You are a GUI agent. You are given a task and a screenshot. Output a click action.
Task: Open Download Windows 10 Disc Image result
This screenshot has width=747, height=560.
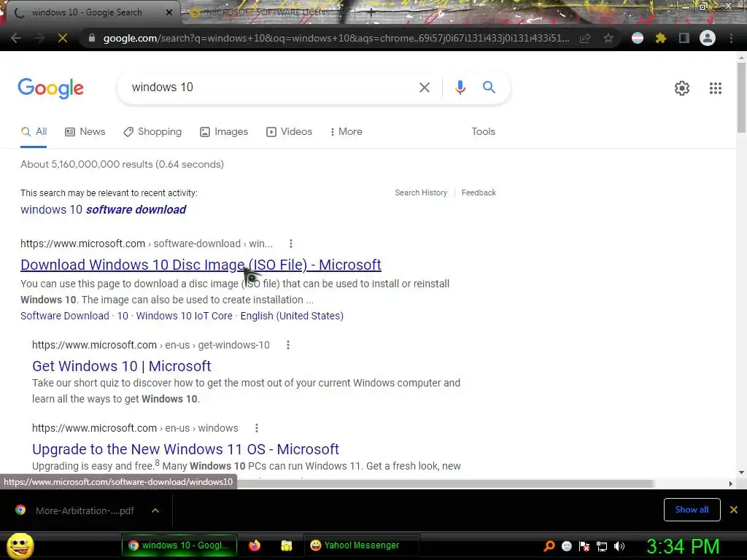(201, 265)
